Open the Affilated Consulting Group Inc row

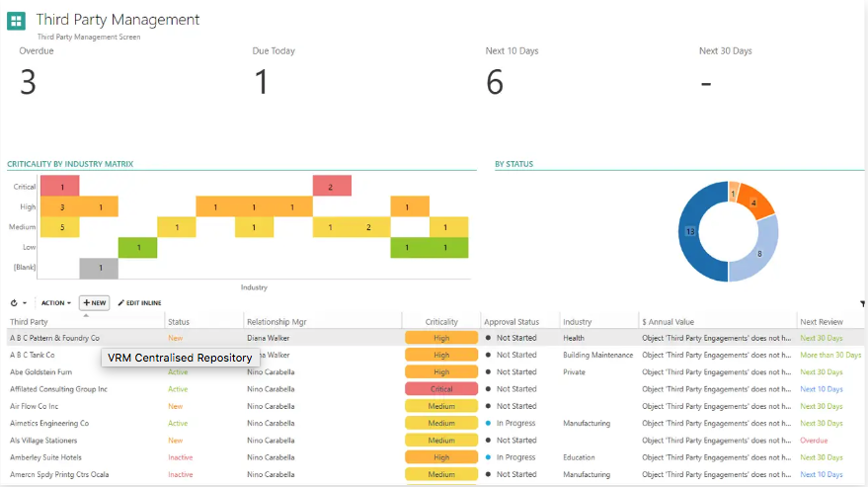(434, 389)
